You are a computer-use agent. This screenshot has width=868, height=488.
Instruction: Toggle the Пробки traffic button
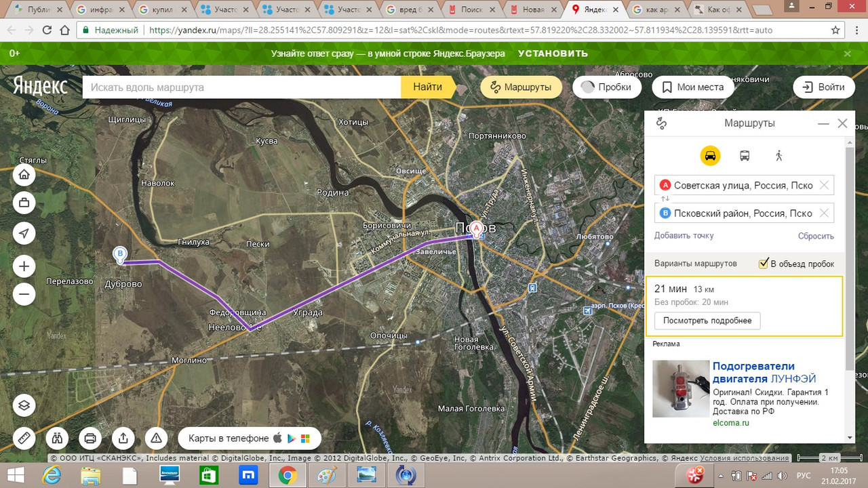pyautogui.click(x=607, y=87)
